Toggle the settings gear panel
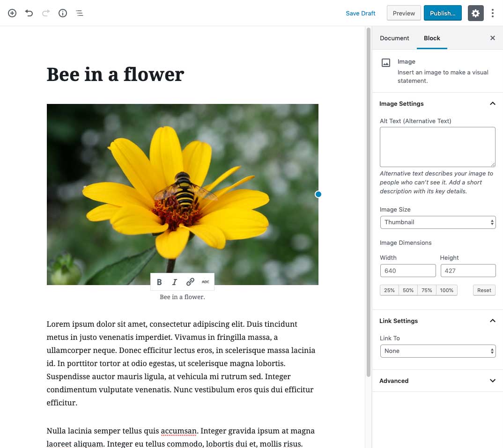The width and height of the screenshot is (503, 448). click(476, 13)
